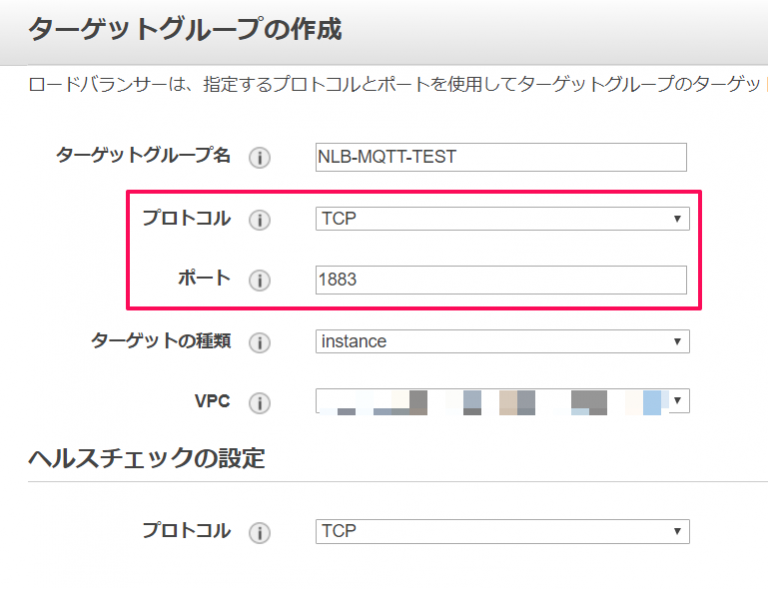Show info for health check プロトコル
This screenshot has height=589, width=768.
click(260, 532)
